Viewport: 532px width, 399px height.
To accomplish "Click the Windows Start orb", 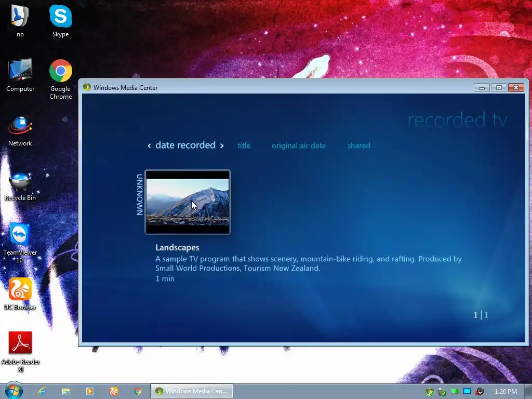I will coord(14,391).
